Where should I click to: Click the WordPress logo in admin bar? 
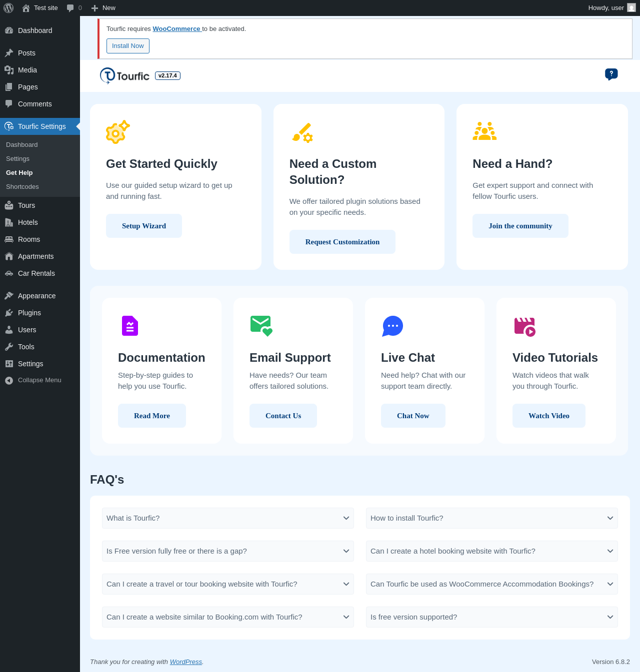[x=8, y=8]
